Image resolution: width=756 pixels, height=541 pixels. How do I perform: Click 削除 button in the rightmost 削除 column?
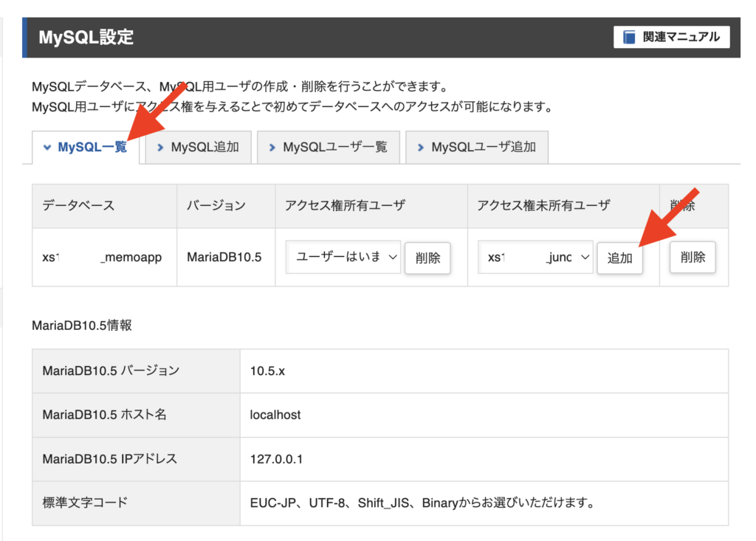click(693, 257)
